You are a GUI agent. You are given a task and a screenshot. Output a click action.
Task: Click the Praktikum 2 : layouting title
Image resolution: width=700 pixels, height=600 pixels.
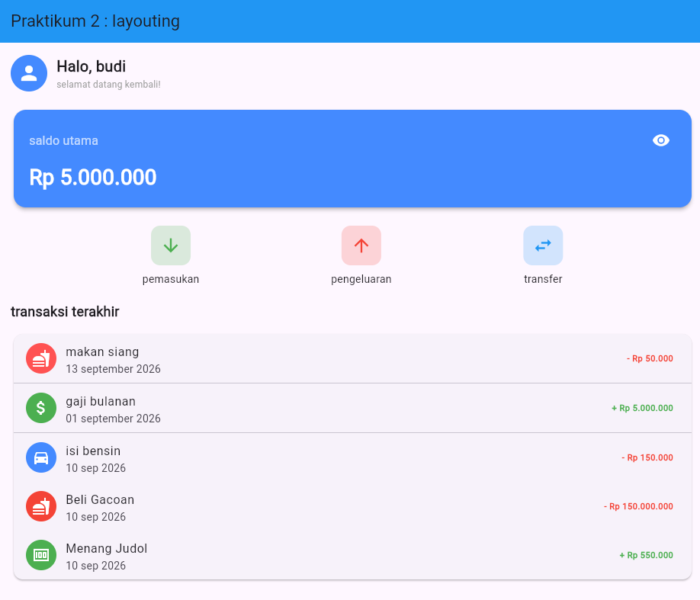click(x=95, y=21)
